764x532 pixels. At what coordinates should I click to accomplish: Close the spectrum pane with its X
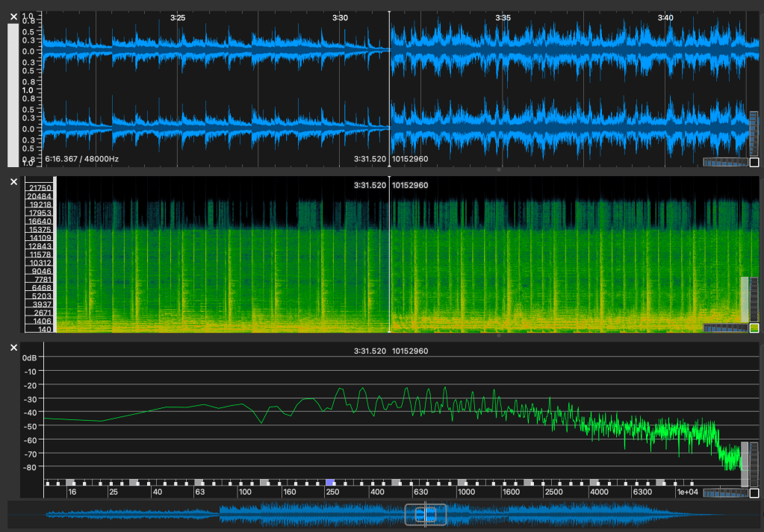point(13,348)
